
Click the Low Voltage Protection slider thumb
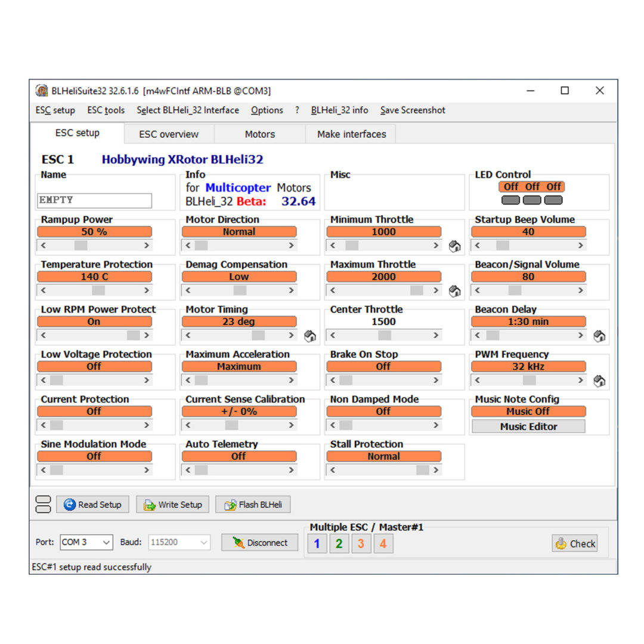(57, 380)
